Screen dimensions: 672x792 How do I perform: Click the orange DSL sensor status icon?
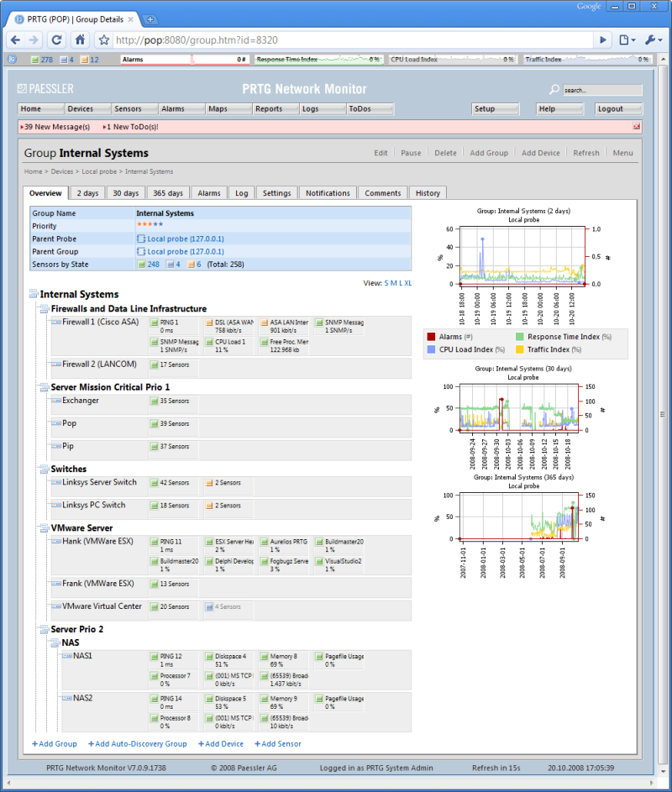tap(209, 322)
